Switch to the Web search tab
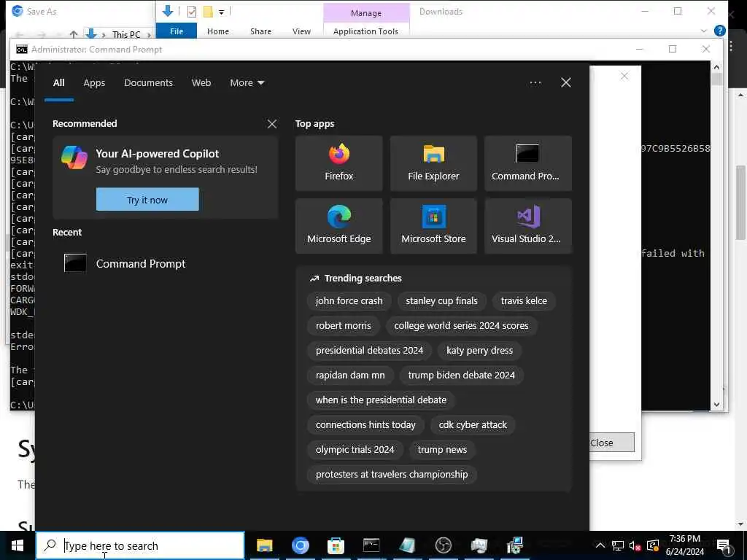Viewport: 747px width, 560px height. pos(201,83)
